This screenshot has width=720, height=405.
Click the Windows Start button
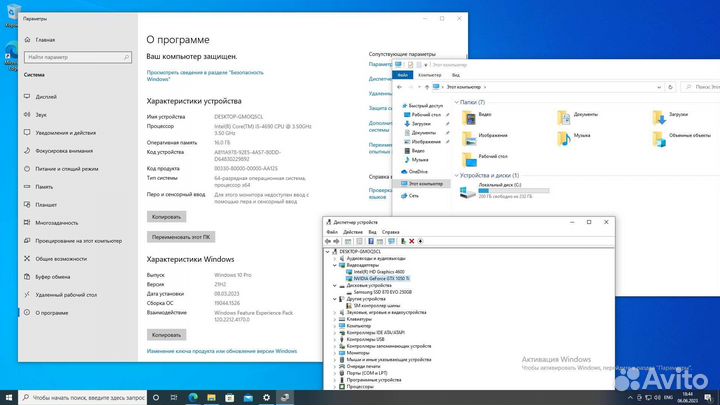click(9, 397)
